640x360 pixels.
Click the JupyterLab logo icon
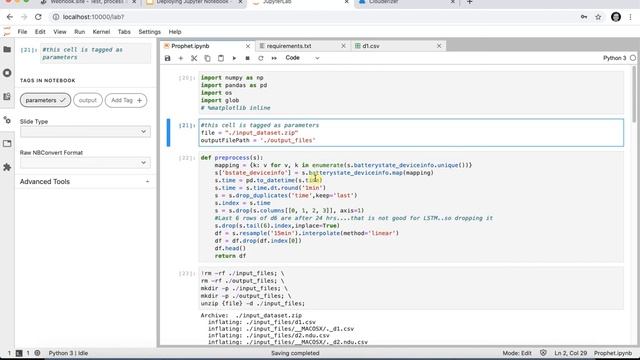(x=7, y=31)
